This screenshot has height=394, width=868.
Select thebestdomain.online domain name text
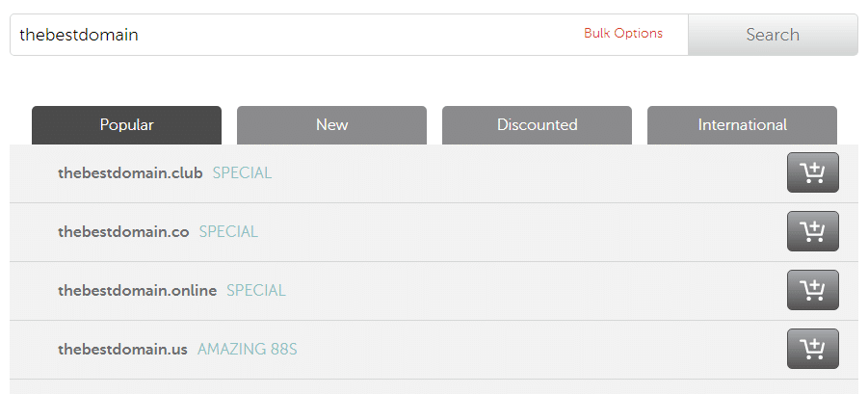pyautogui.click(x=138, y=291)
